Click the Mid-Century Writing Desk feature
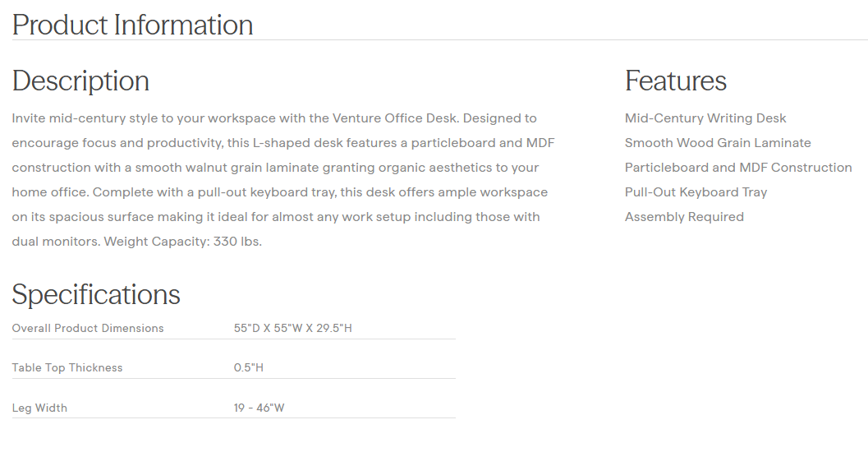868x452 pixels. pos(705,118)
